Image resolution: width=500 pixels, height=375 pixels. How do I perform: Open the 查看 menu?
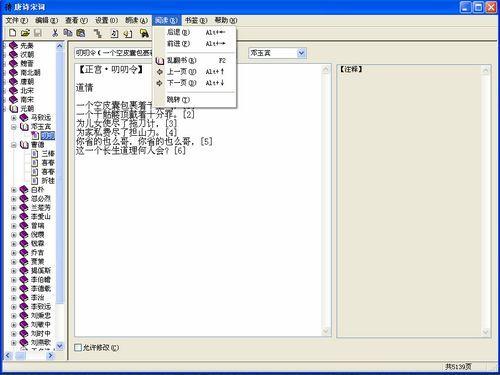point(76,20)
